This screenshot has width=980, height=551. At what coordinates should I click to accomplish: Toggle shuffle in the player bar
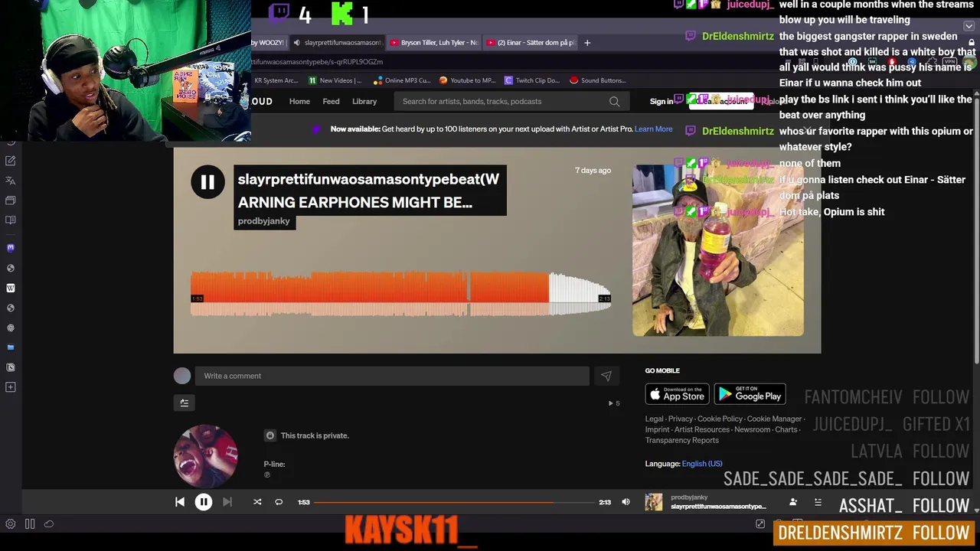(257, 502)
